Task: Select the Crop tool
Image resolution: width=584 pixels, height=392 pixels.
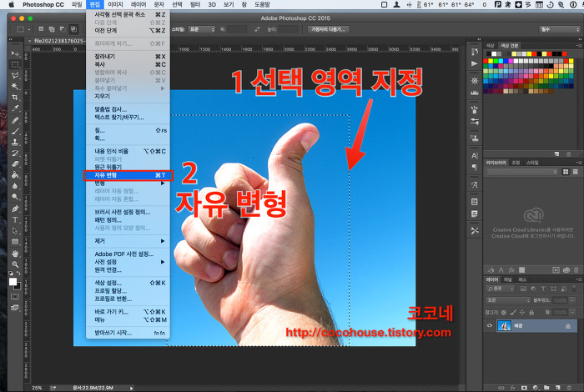Action: point(15,97)
